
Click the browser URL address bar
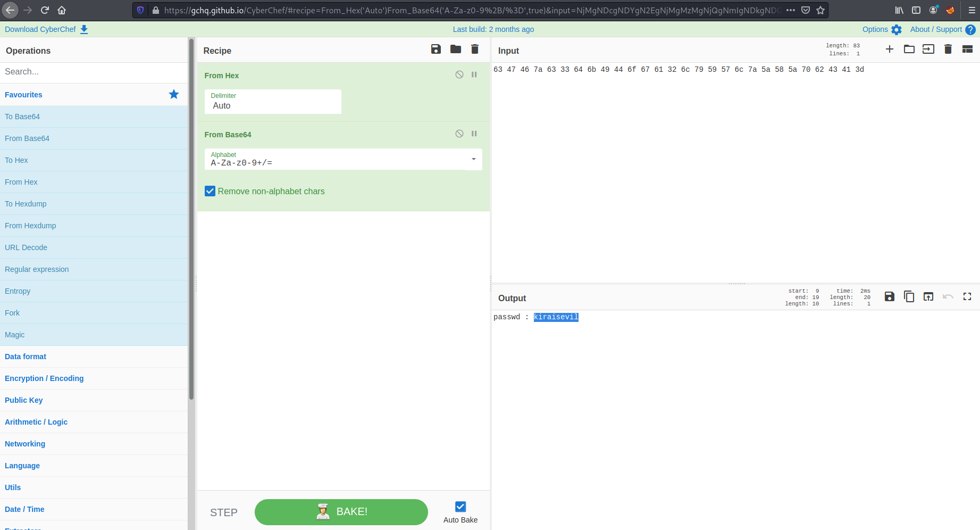[x=473, y=10]
